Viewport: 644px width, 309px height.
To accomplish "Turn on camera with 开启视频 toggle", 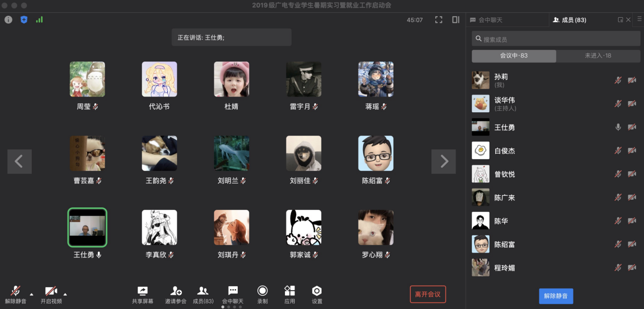I will tap(51, 291).
